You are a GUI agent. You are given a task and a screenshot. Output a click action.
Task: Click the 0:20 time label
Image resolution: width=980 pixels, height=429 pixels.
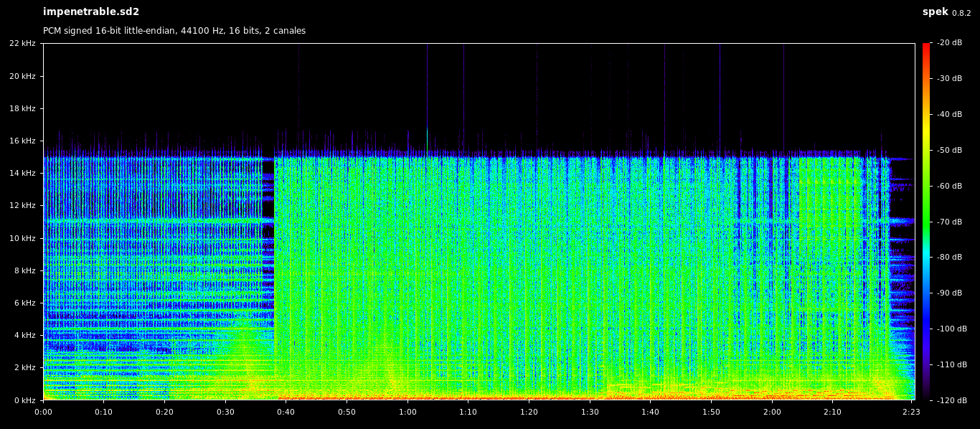coord(165,412)
